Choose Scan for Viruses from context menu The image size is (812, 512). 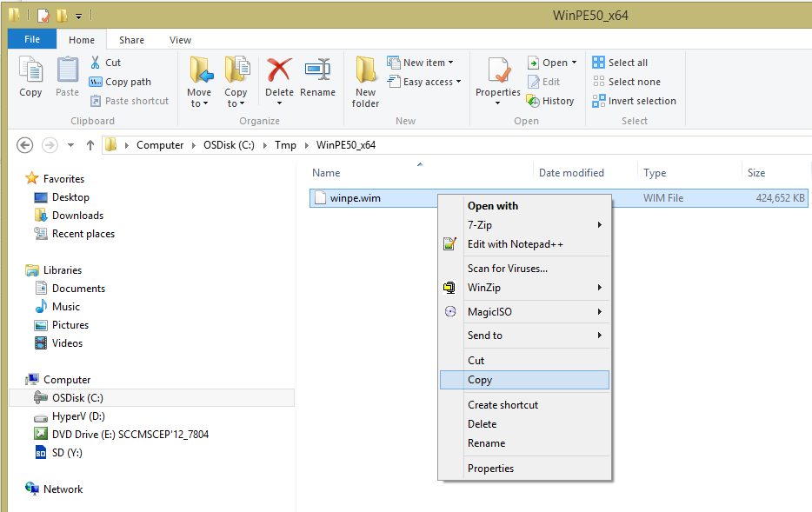tap(524, 269)
